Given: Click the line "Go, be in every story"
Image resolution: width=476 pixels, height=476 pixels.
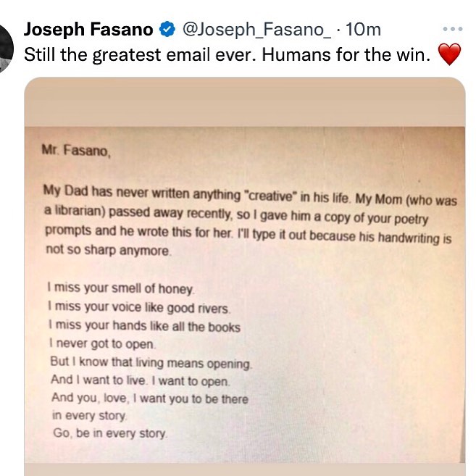Looking at the screenshot, I should click(109, 435).
